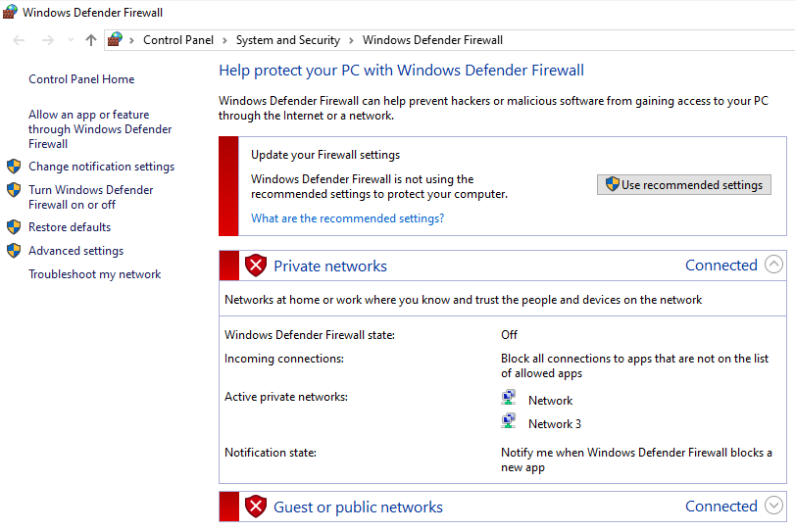Screen dimensions: 795x532
Task: Click Incoming connections label
Action: point(284,359)
